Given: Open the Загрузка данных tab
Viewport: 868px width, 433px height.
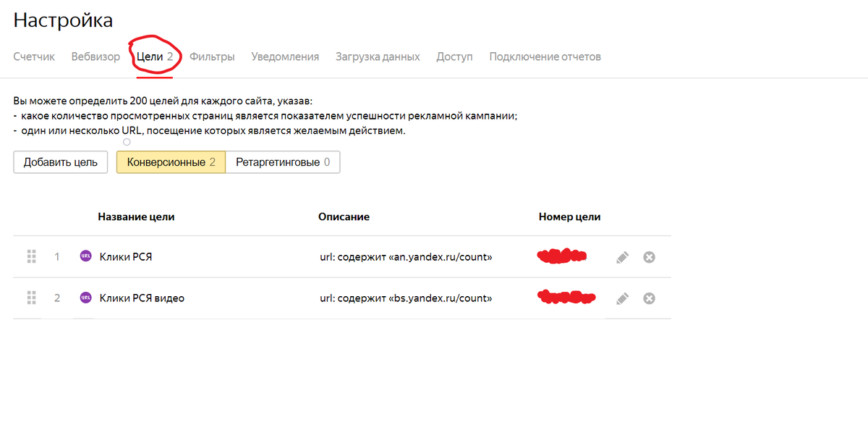Looking at the screenshot, I should coord(378,56).
